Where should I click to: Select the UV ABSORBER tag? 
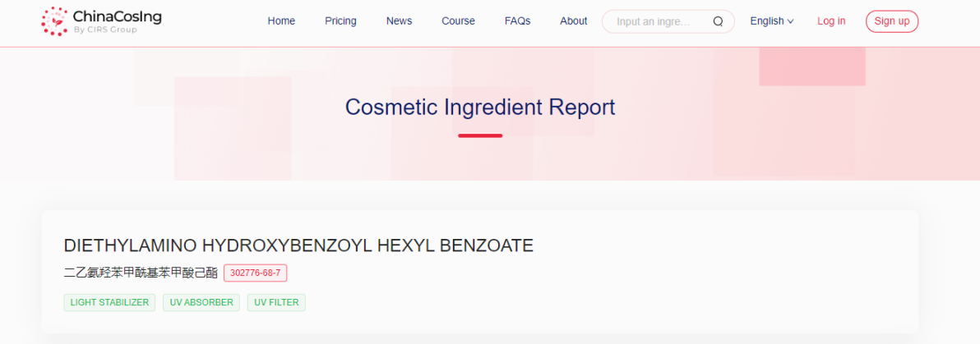pyautogui.click(x=201, y=303)
